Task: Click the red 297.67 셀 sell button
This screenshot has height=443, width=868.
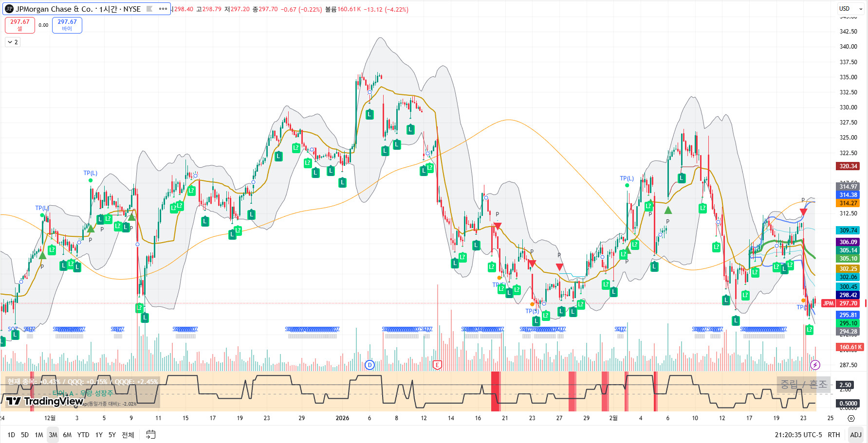Action: (19, 25)
